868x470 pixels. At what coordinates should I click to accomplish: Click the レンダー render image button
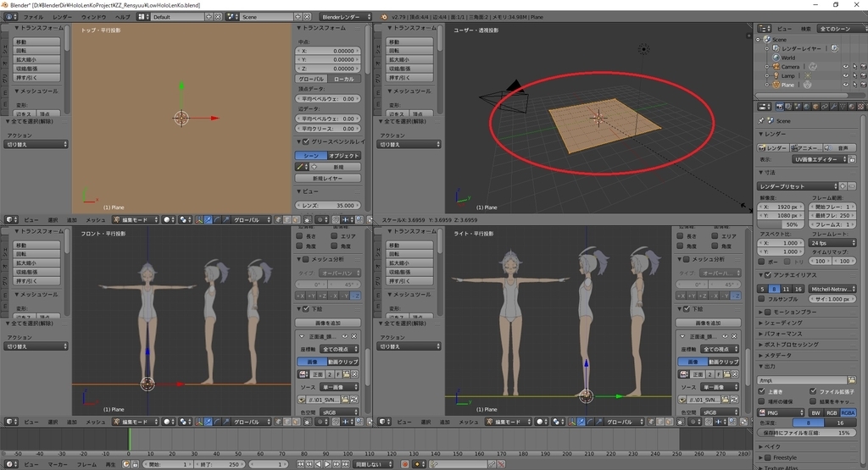pos(773,147)
